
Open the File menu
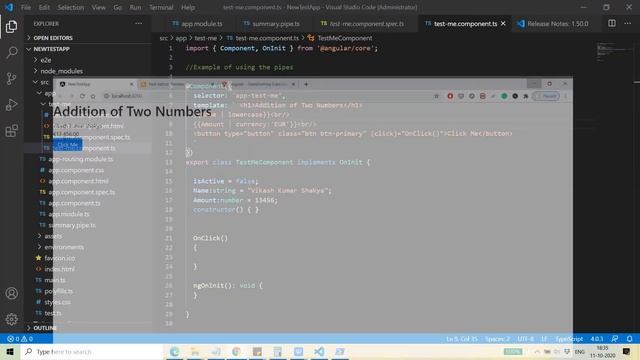pyautogui.click(x=26, y=7)
